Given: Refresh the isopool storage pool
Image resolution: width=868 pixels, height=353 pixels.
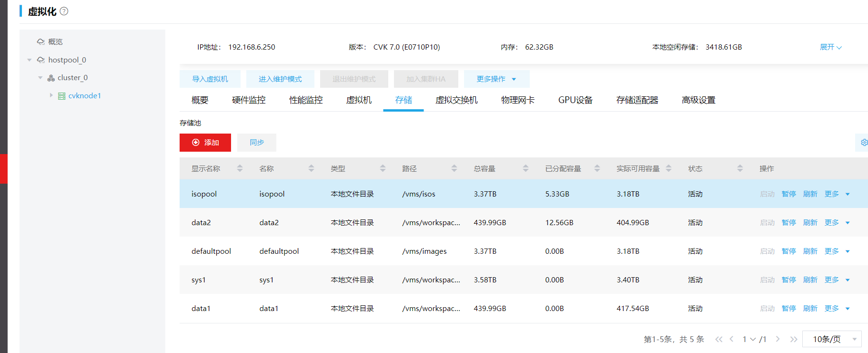Looking at the screenshot, I should (x=810, y=194).
